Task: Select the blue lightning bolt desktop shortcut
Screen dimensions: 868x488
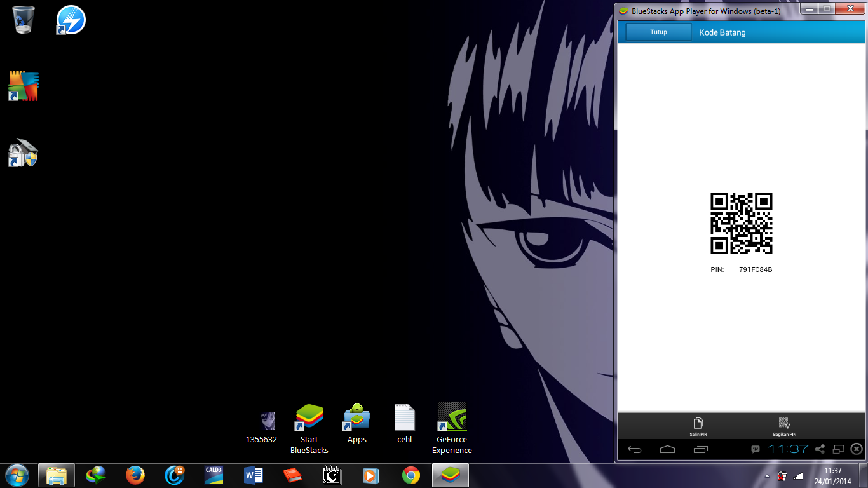Action: [x=71, y=20]
